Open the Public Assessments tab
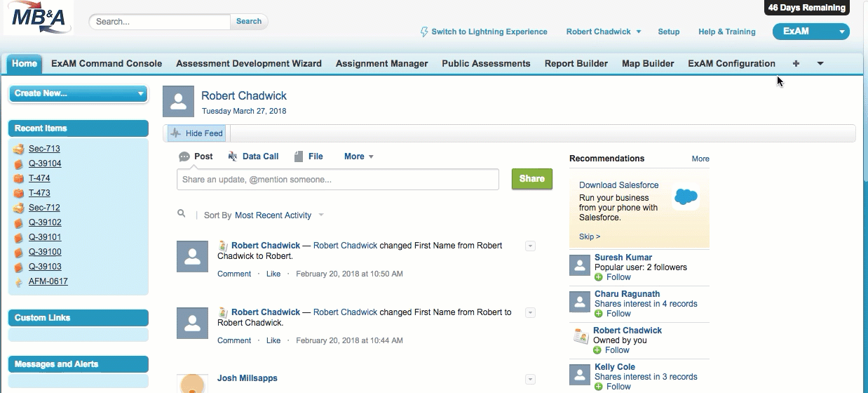The image size is (868, 393). pos(486,63)
